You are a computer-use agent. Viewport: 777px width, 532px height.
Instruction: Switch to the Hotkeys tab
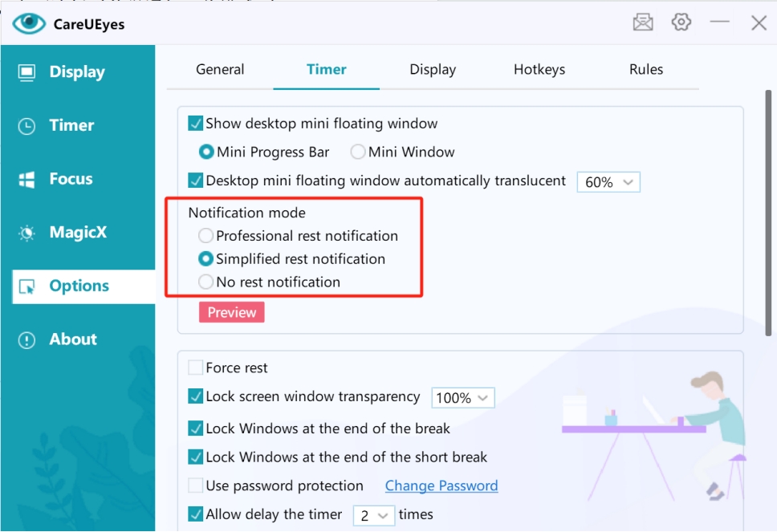539,70
